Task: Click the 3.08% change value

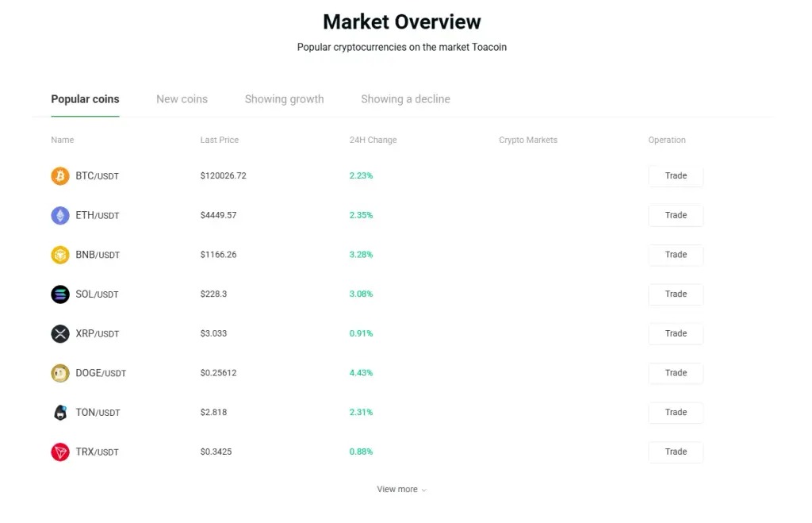Action: click(x=361, y=294)
